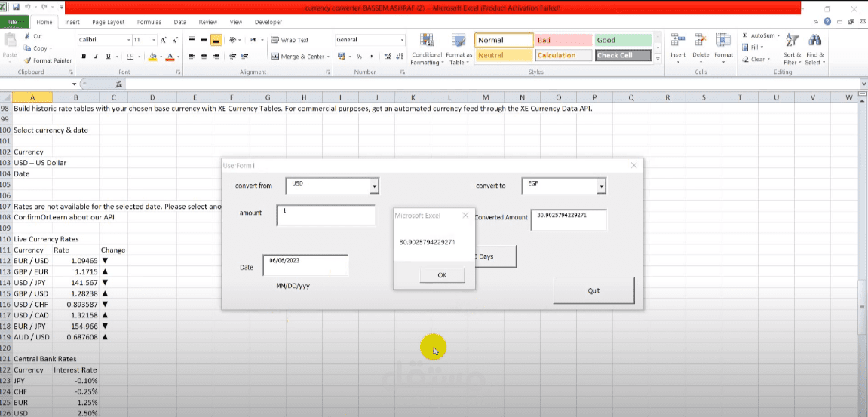Open the Developer tab
The width and height of the screenshot is (868, 417).
[268, 22]
